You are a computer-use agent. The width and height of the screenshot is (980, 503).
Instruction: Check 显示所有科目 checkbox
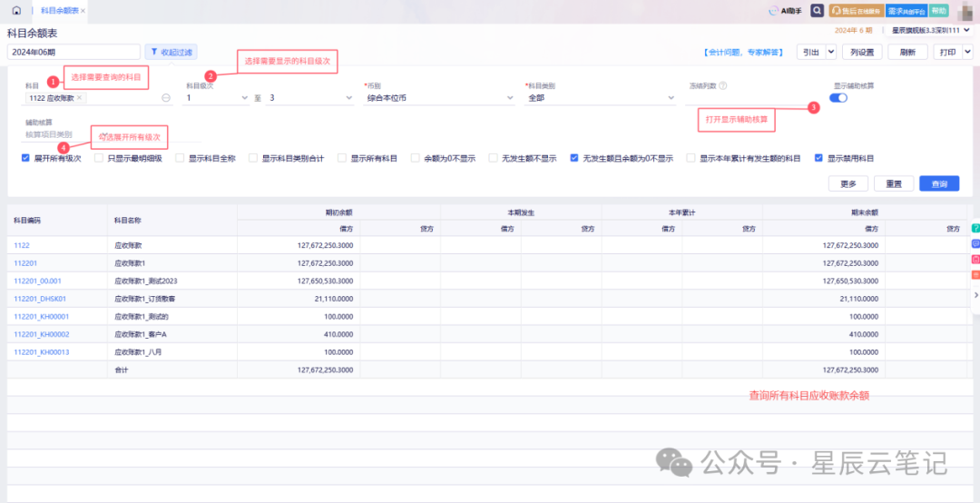pyautogui.click(x=342, y=158)
